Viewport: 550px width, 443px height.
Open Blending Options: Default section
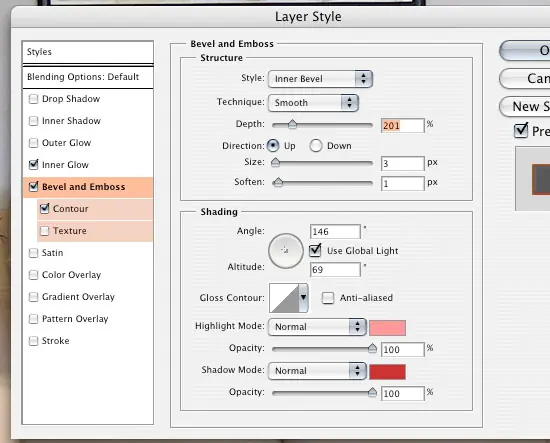tap(88, 77)
